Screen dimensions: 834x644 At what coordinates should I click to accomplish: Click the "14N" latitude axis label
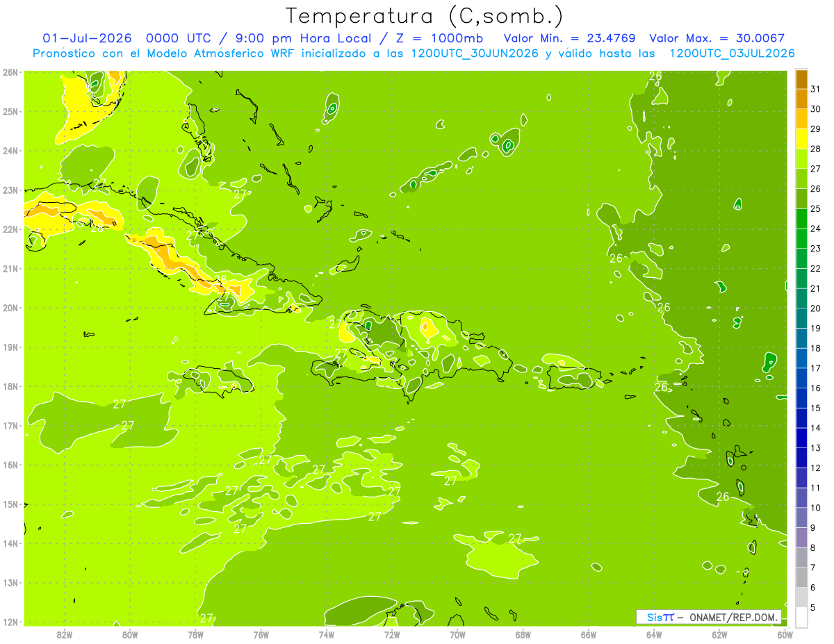10,543
